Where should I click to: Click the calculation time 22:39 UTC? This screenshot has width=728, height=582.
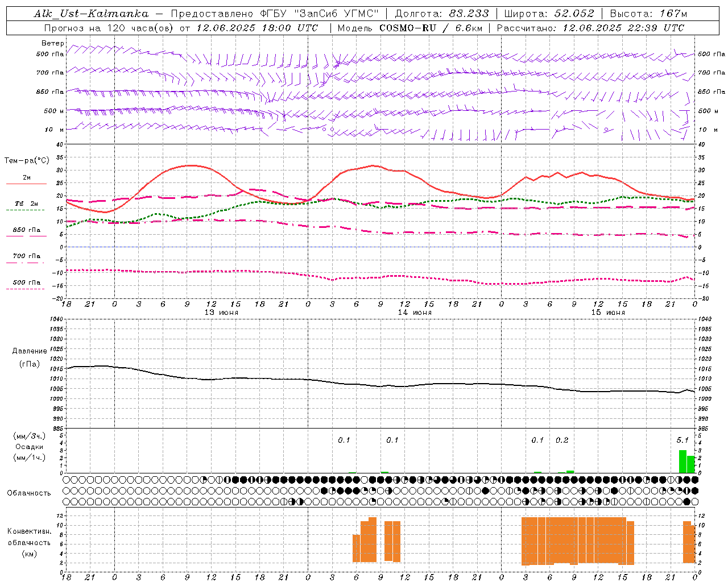[656, 28]
